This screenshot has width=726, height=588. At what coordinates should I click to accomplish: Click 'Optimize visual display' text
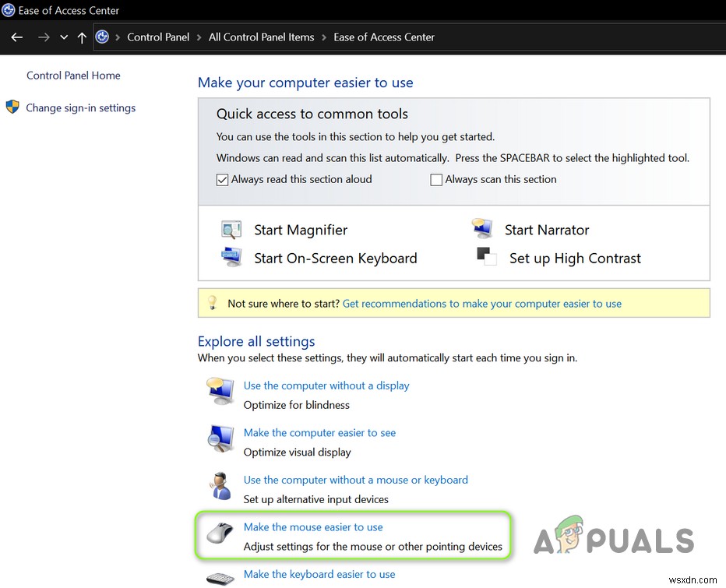click(x=298, y=452)
